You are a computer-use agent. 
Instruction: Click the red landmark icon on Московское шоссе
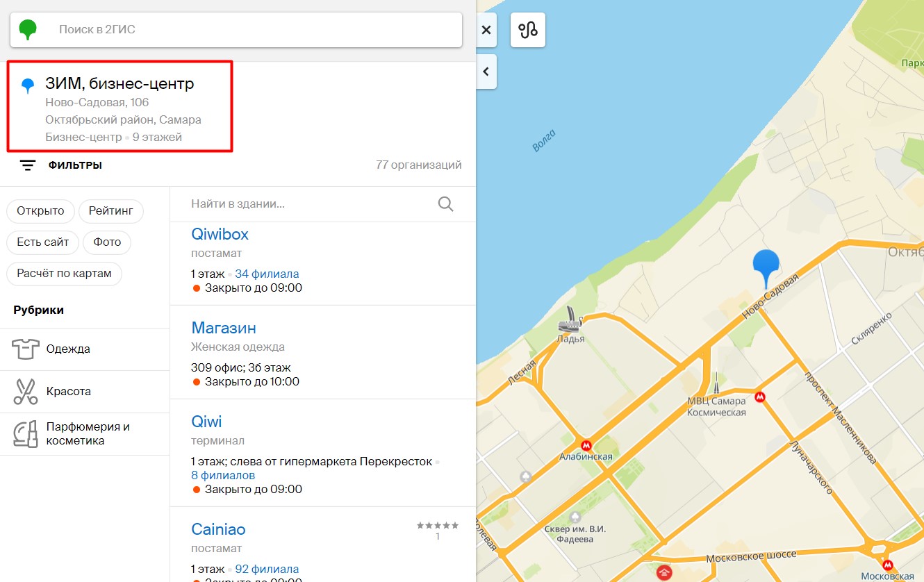[665, 573]
